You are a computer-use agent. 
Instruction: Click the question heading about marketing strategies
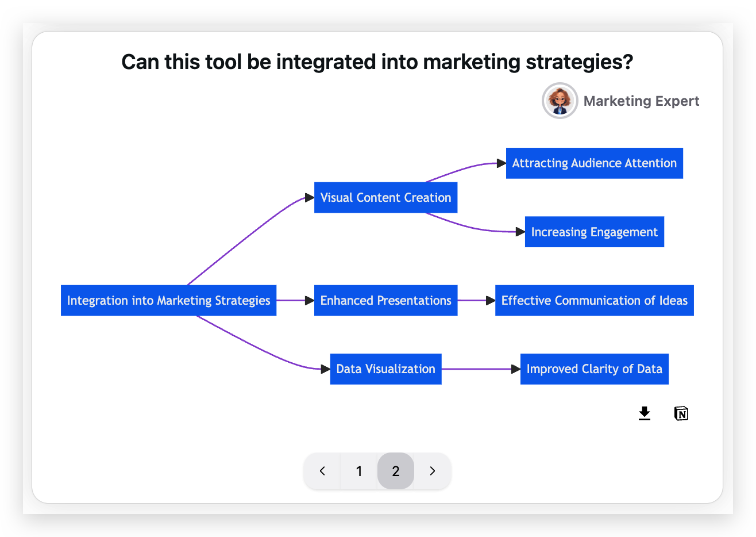pos(377,62)
